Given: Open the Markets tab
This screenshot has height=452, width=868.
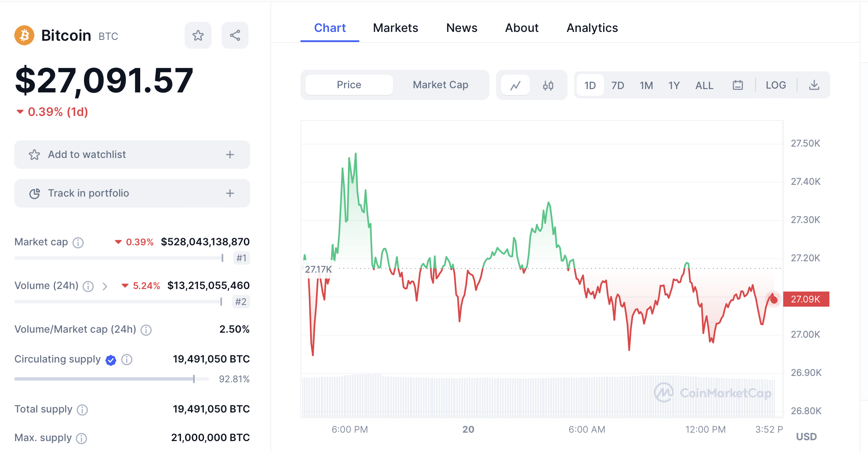Looking at the screenshot, I should click(x=395, y=28).
